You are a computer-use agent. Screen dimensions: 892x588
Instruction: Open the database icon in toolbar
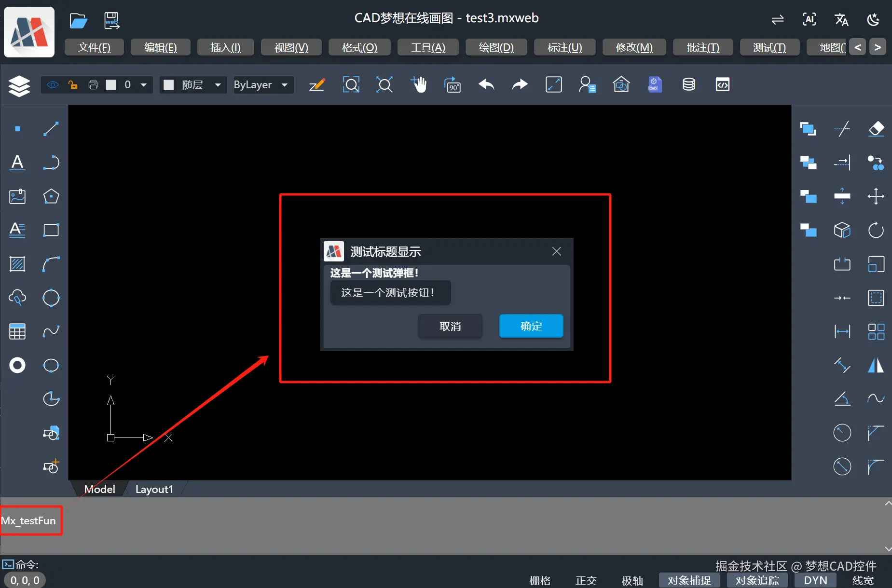point(689,85)
